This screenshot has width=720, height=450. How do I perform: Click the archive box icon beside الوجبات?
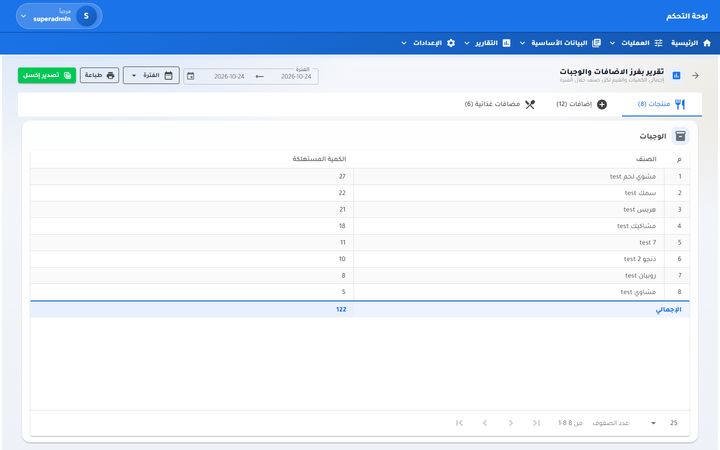[x=681, y=136]
